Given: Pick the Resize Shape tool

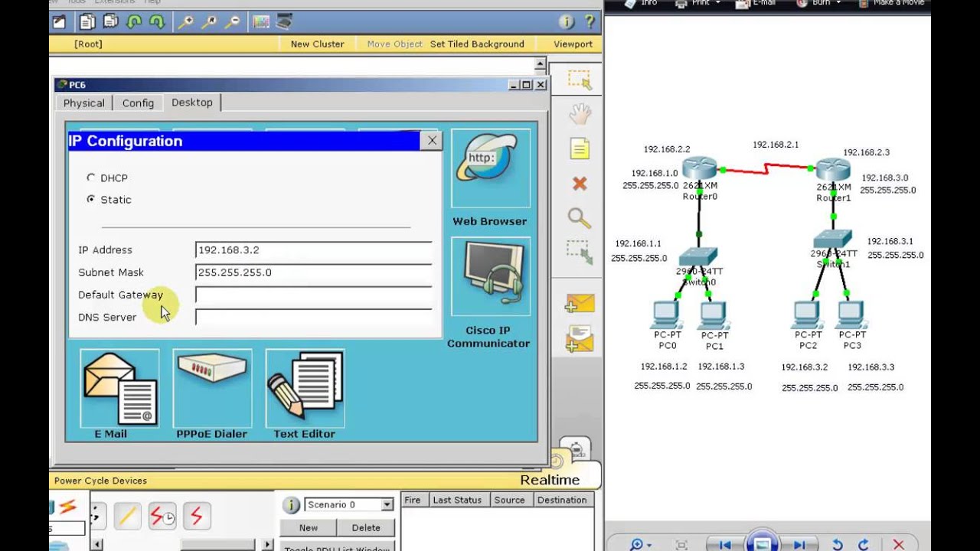Looking at the screenshot, I should click(x=580, y=253).
